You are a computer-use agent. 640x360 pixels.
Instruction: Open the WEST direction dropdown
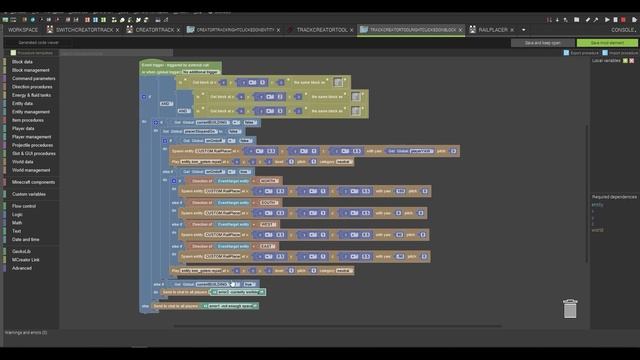(x=268, y=224)
